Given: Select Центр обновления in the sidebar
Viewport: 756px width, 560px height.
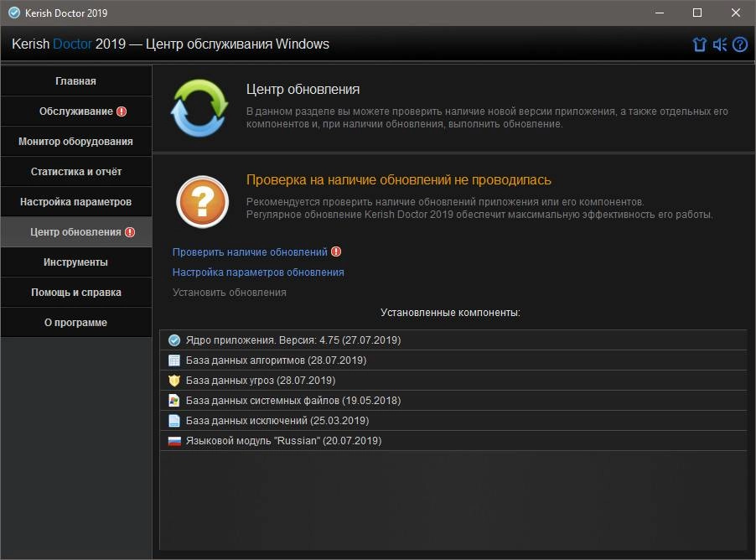Looking at the screenshot, I should pos(76,232).
